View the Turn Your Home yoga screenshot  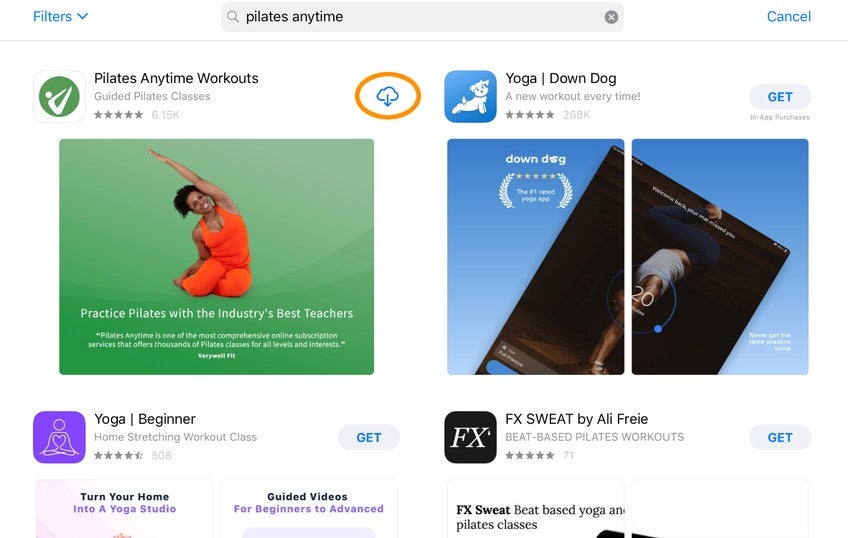[x=125, y=508]
